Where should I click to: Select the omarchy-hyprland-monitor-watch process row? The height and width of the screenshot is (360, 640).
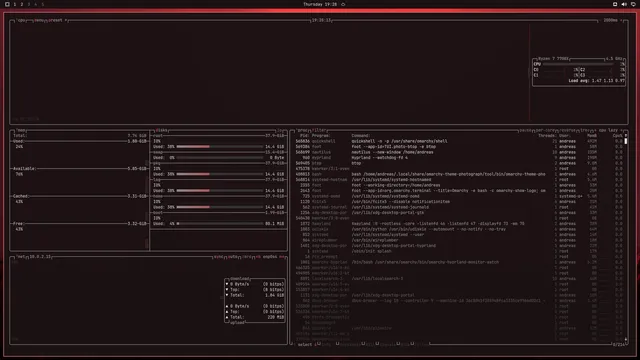[459, 262]
